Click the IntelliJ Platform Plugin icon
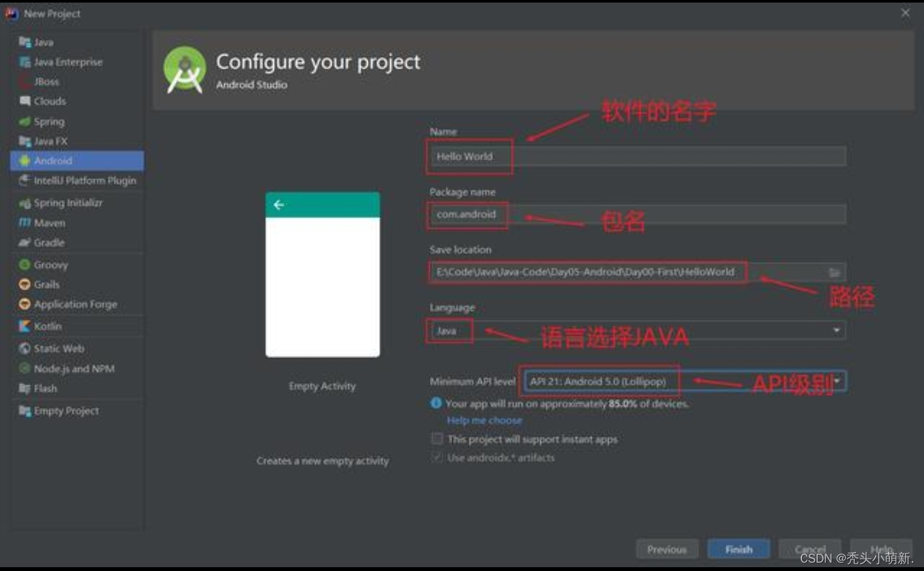924x571 pixels. [25, 180]
